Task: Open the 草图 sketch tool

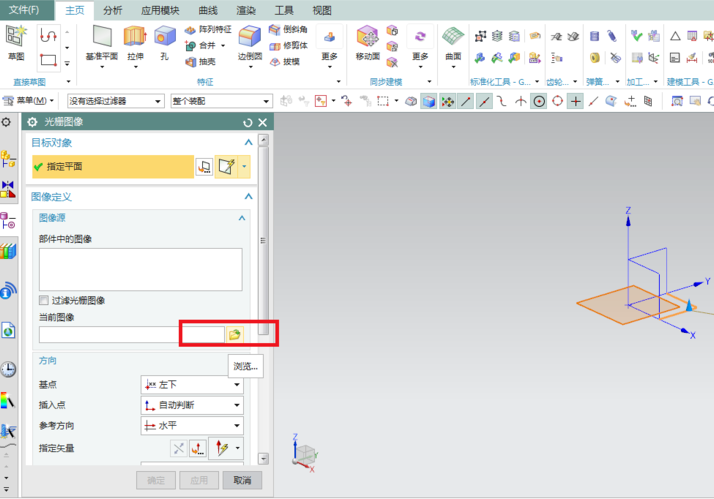Action: [x=16, y=36]
